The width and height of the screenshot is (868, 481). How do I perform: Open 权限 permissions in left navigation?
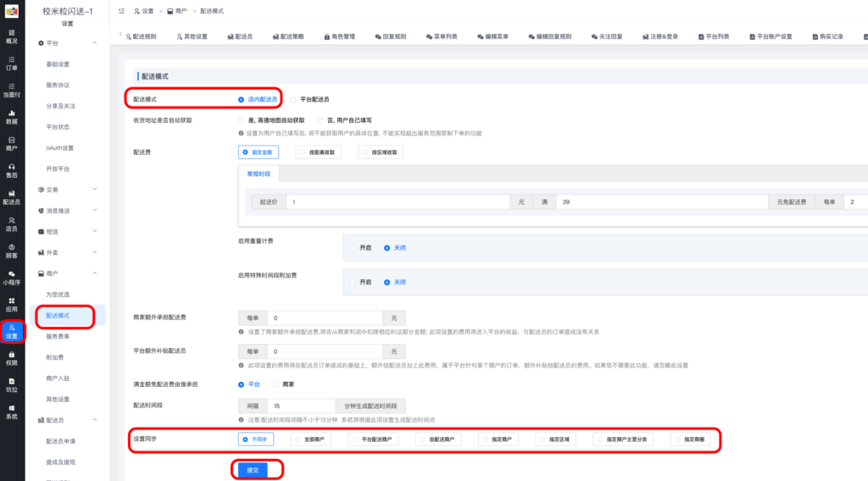click(x=12, y=359)
